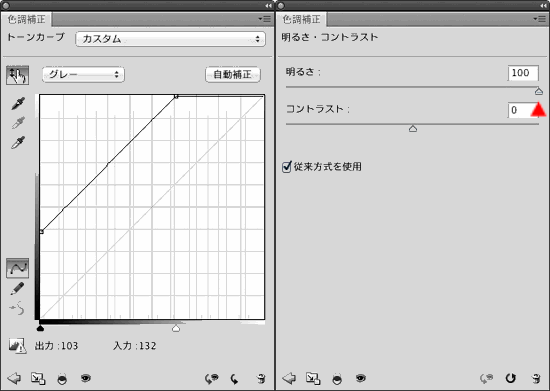Click back arrow in Brightness/Contrast panel
The height and width of the screenshot is (391, 550).
289,378
